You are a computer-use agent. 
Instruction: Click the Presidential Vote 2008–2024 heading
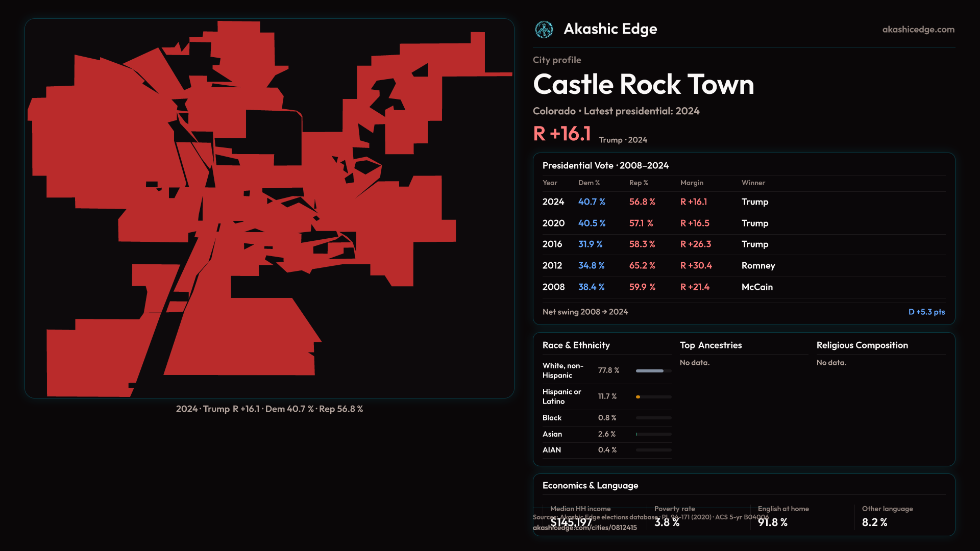point(605,166)
